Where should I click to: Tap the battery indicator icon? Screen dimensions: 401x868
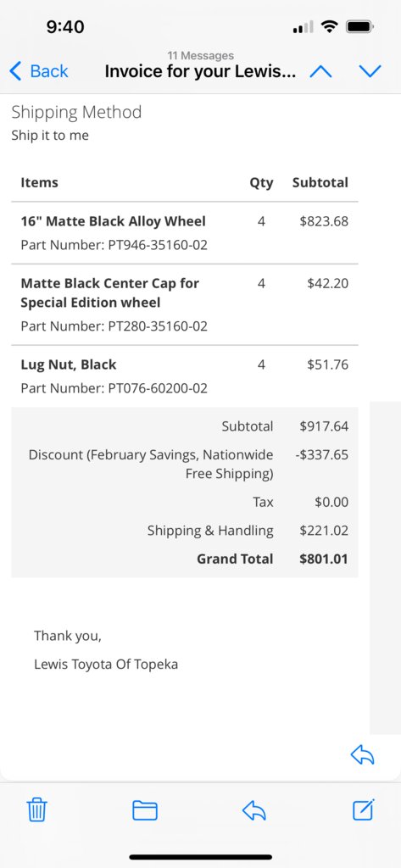coord(360,26)
